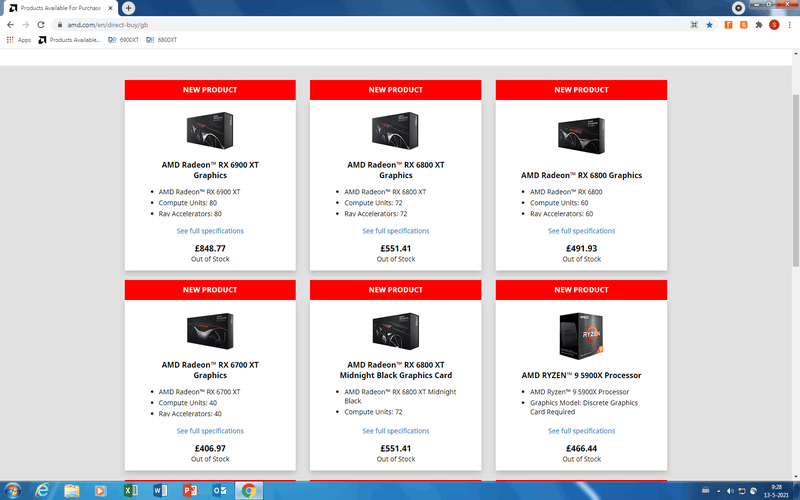Click the Ryzen 9 5900X box image
800x500 pixels.
point(581,336)
